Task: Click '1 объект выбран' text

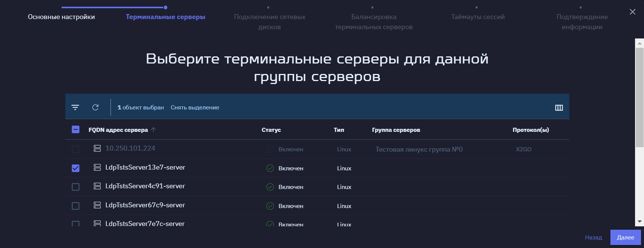Action: [x=141, y=108]
